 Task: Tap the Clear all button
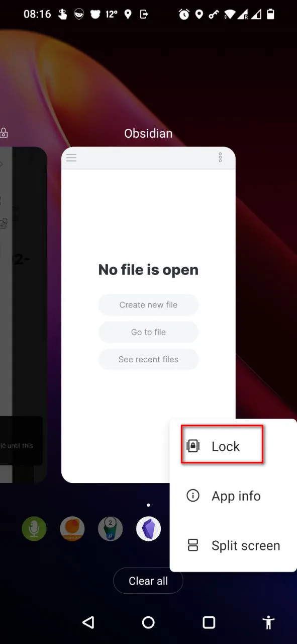(148, 581)
